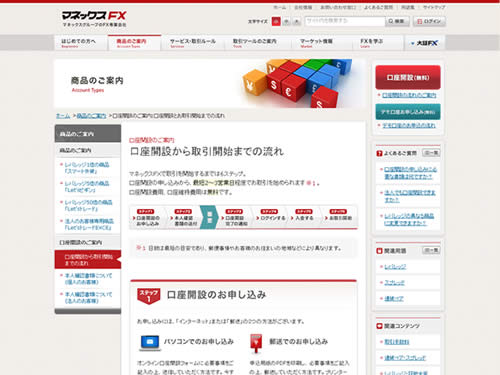Open the スプレッド glossary link
This screenshot has height=375, width=500.
[x=394, y=283]
